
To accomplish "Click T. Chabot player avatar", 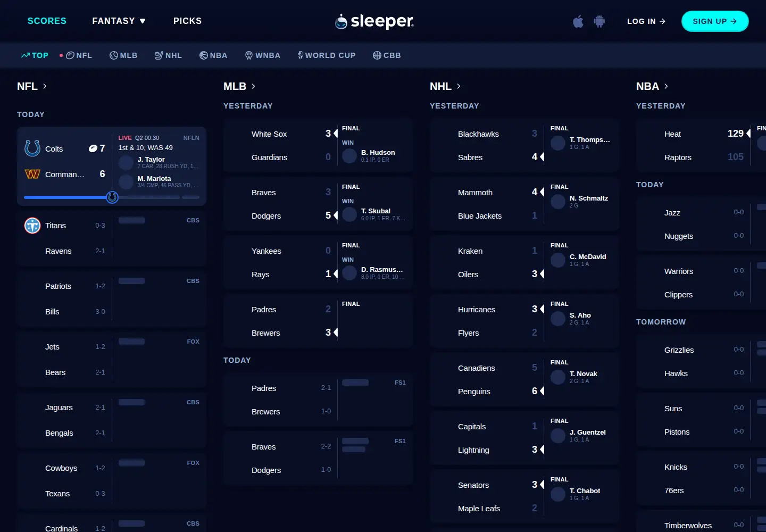I will (558, 494).
